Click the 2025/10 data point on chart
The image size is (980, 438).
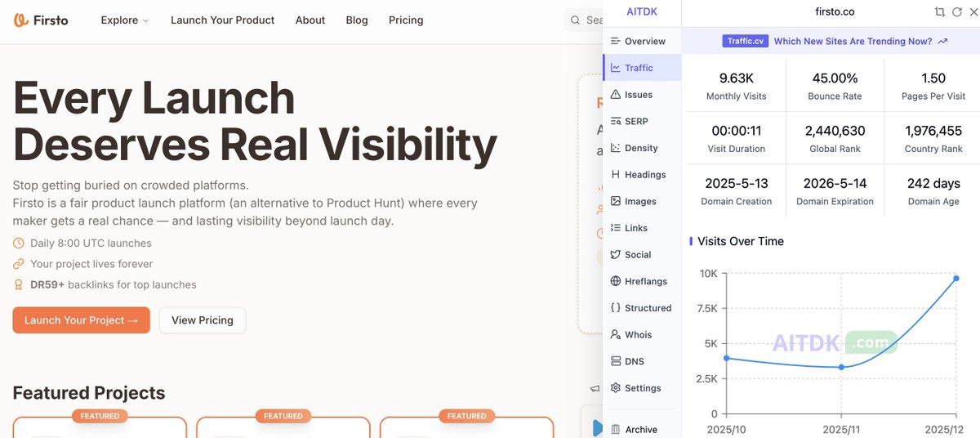727,358
